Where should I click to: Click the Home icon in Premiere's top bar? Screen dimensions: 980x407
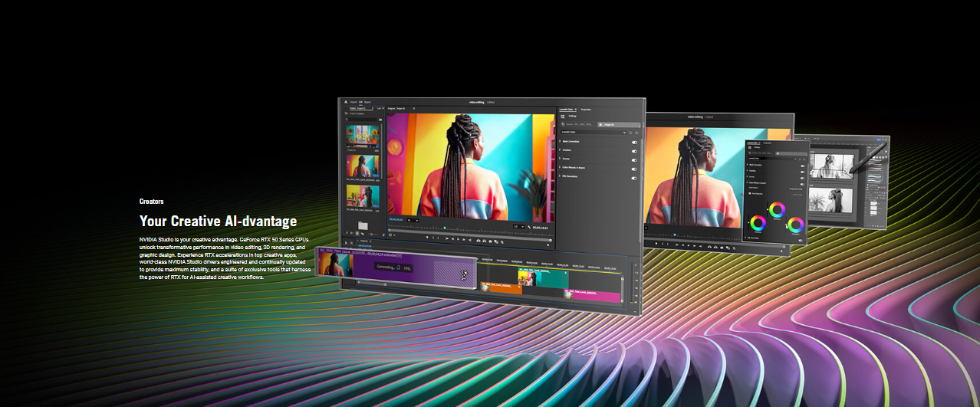click(346, 102)
